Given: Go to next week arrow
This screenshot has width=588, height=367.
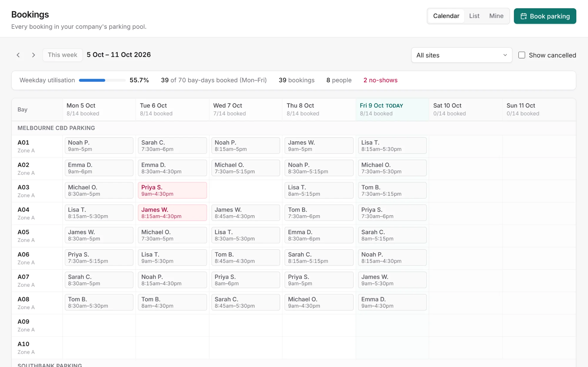Looking at the screenshot, I should 33,55.
